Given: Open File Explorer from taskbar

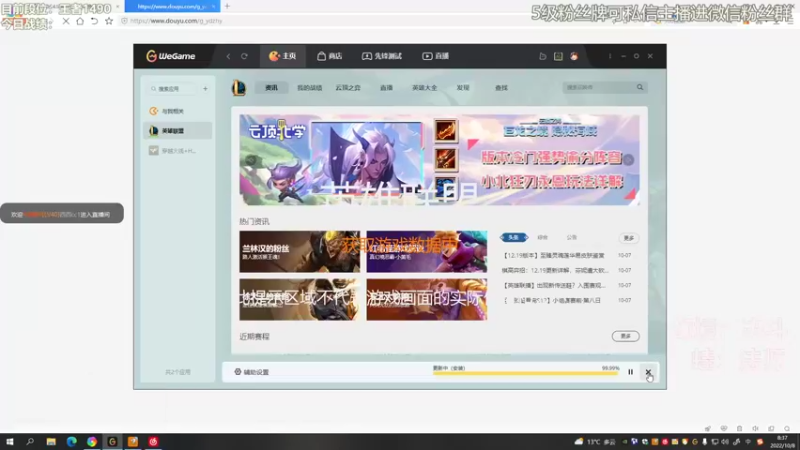Looking at the screenshot, I should point(51,441).
